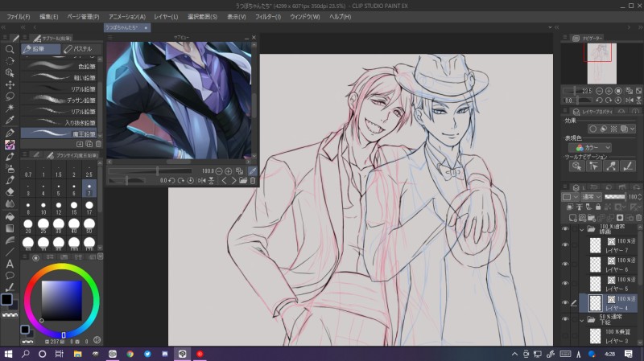
Task: Toggle visibility of レイヤー 5
Action: (565, 283)
